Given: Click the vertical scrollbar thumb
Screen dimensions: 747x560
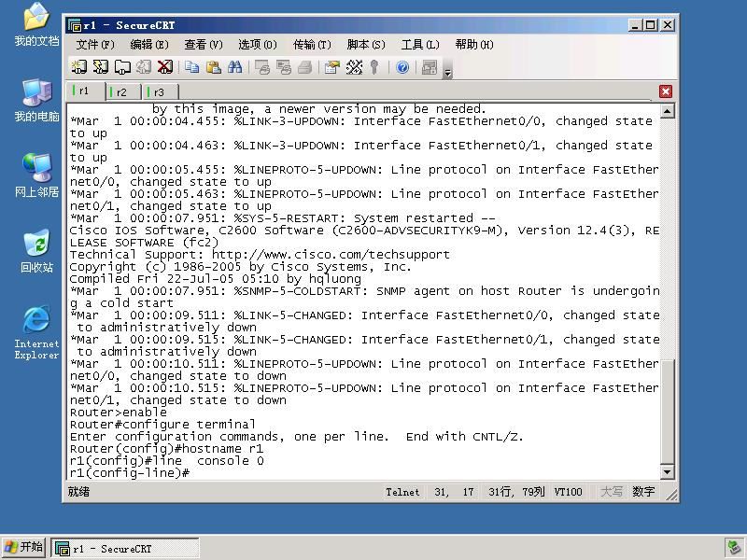Looking at the screenshot, I should point(668,412).
